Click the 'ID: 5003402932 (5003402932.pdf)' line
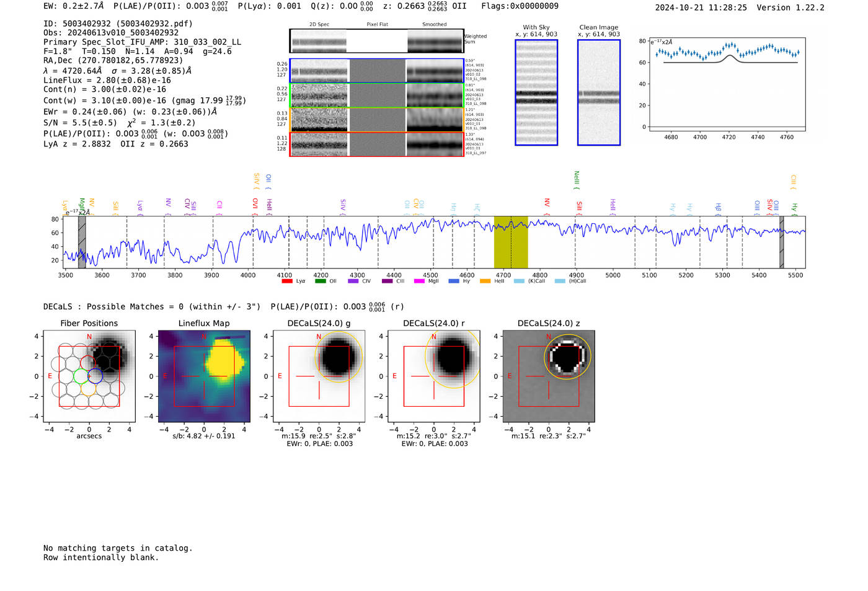This screenshot has height=591, width=868. (x=118, y=24)
